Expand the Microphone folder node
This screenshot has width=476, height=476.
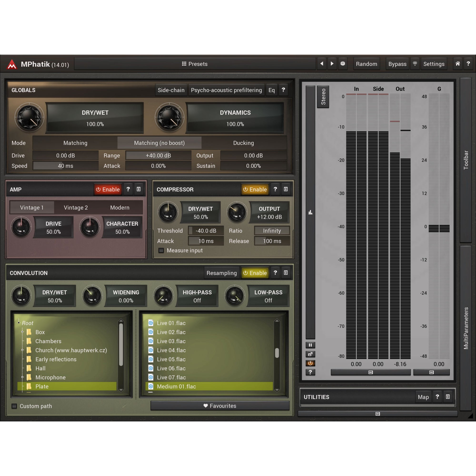pos(22,377)
